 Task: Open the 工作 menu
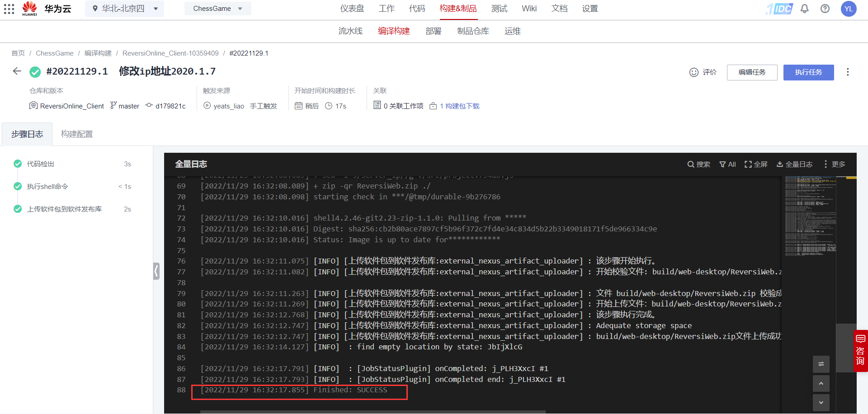pyautogui.click(x=387, y=9)
